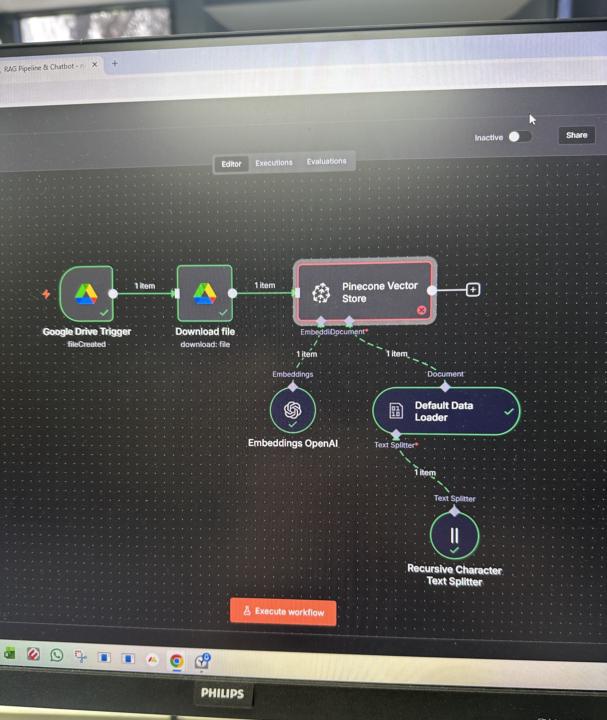
Task: Open the red striped app in taskbar
Action: coord(33,654)
